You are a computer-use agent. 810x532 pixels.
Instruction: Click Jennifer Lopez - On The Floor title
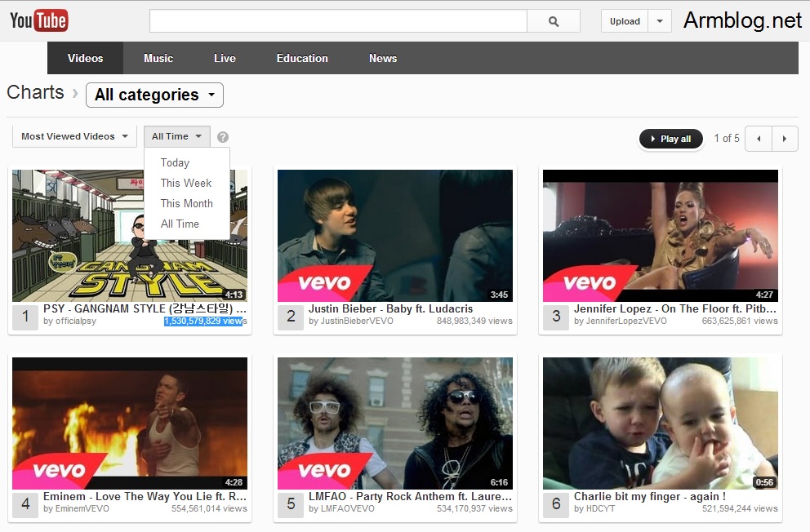[675, 308]
